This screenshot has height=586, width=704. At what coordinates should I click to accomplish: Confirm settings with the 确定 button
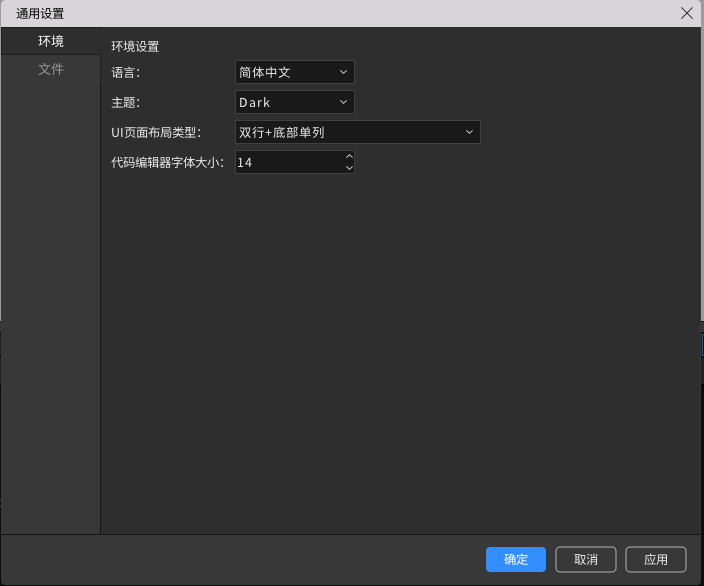(516, 560)
